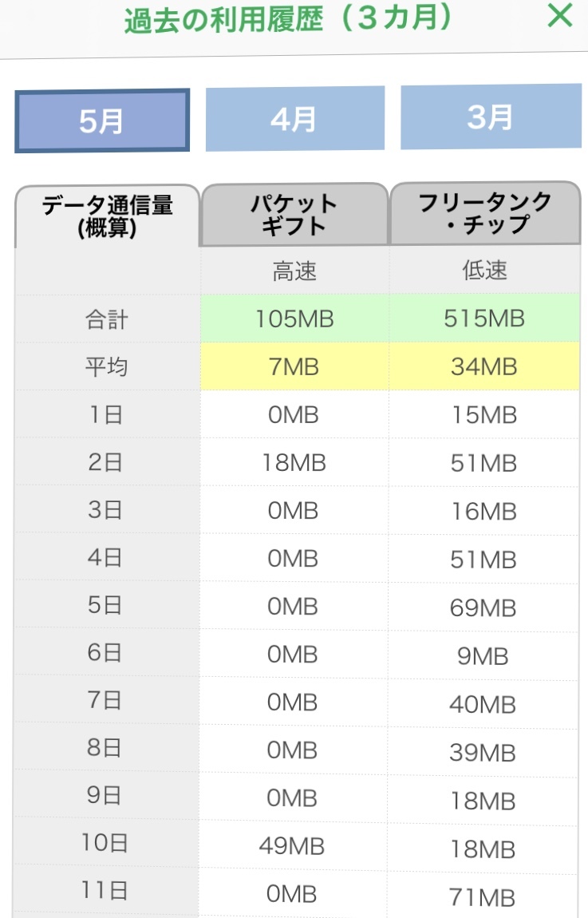Screen dimensions: 588x918
Task: Click the 低速 column header
Action: pyautogui.click(x=484, y=271)
